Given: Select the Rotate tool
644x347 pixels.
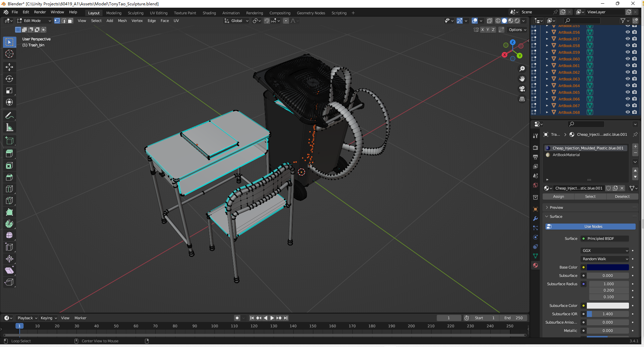Looking at the screenshot, I should (9, 79).
